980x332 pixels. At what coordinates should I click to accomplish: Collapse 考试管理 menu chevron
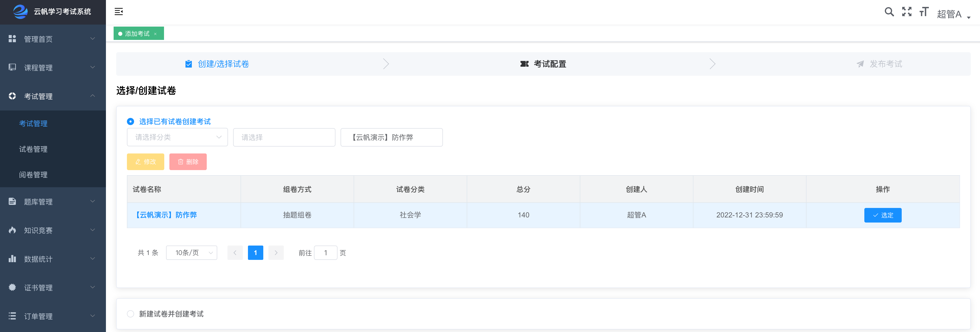92,96
